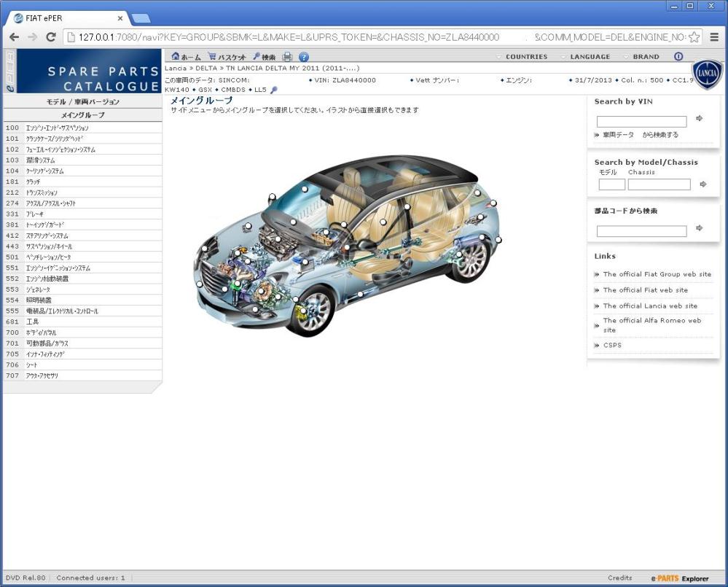Open The official Fiat web site link
728x587 pixels.
646,290
